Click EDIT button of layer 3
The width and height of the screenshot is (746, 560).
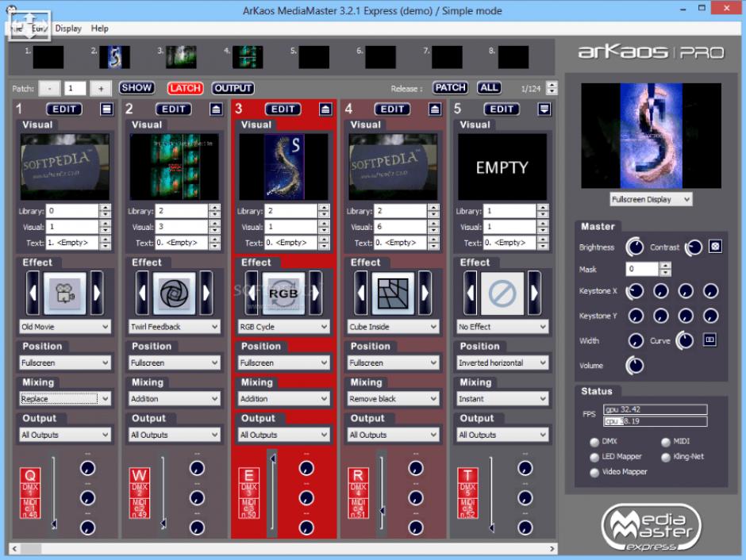pos(283,109)
